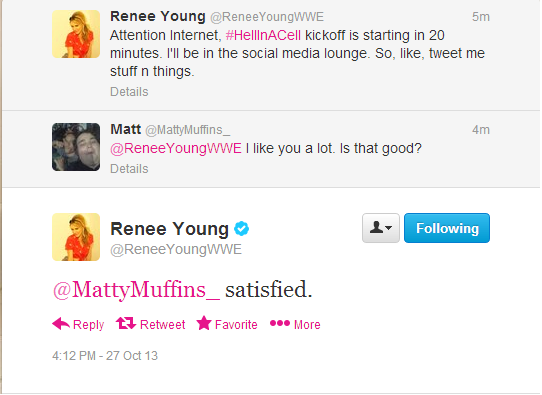Click Renee Young's avatar in the main tweet

point(76,237)
